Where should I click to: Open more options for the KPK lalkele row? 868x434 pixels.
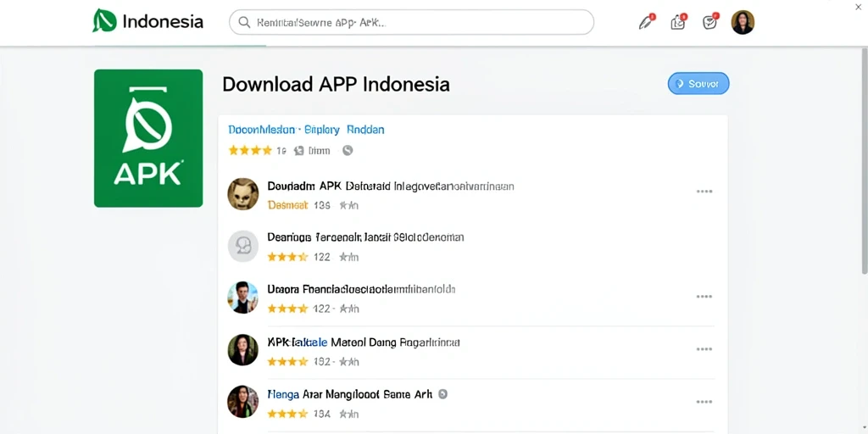704,349
